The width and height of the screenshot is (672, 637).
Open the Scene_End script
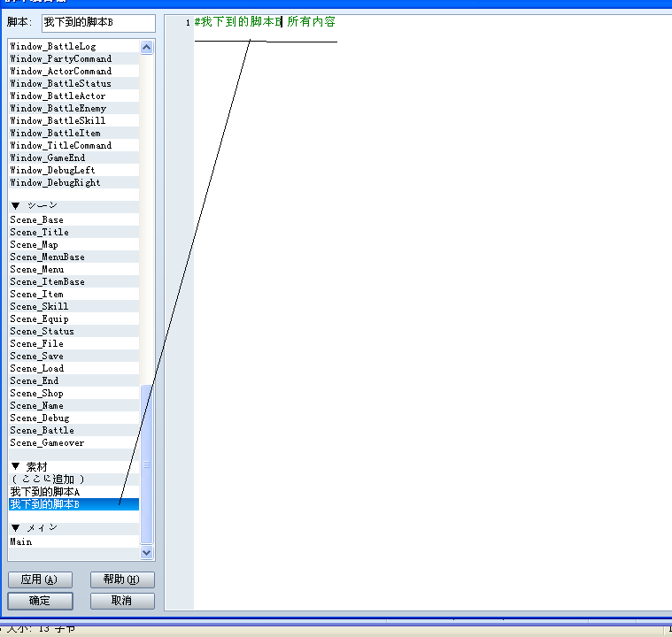(x=73, y=381)
